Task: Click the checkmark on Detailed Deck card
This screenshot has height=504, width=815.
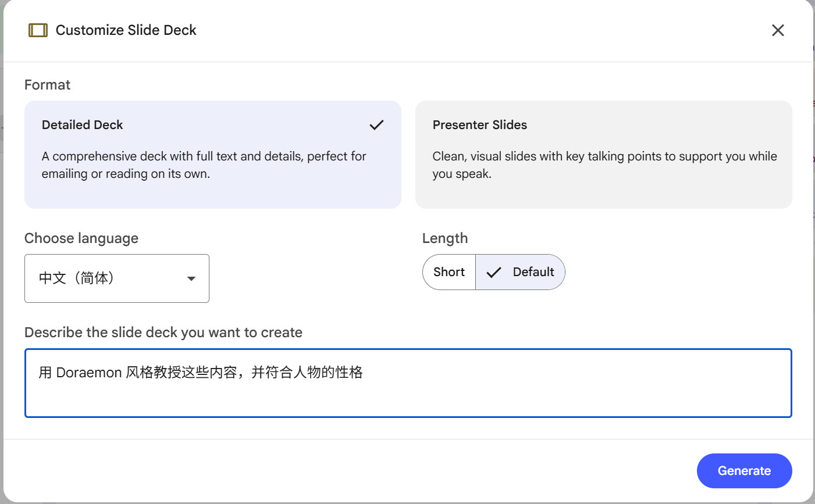Action: tap(376, 125)
